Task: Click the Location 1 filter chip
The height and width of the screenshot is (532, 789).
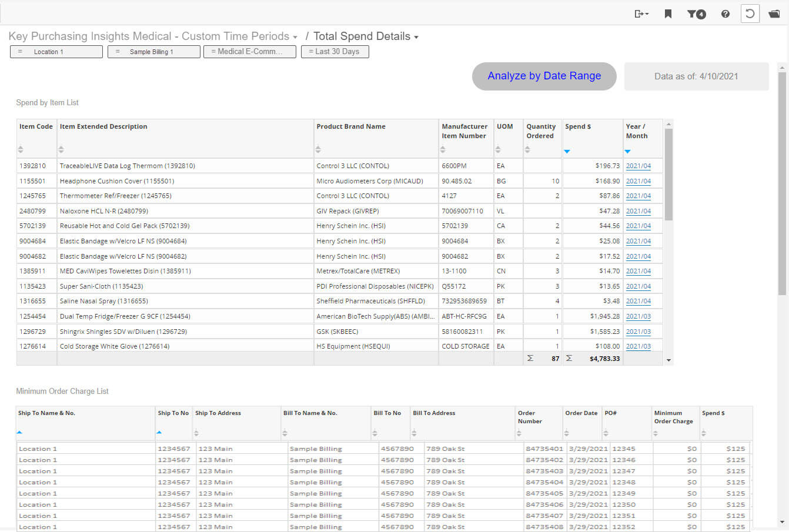Action: tap(56, 51)
